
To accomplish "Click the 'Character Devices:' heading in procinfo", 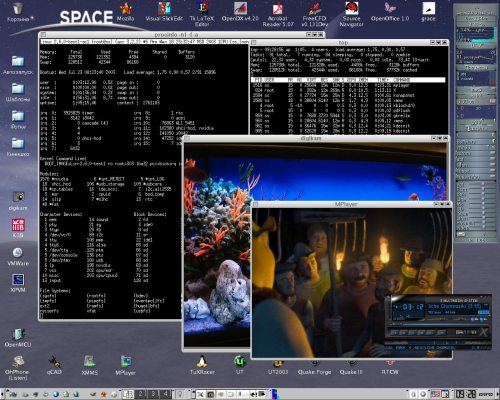I will tap(61, 214).
